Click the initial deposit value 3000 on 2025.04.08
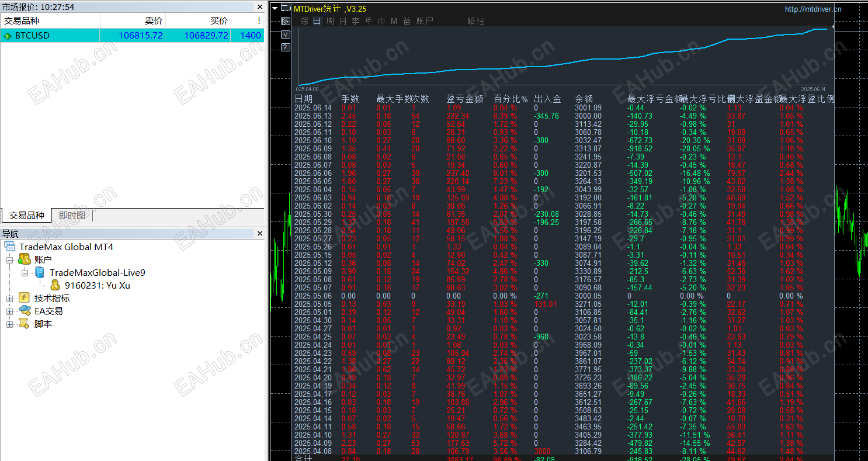Image resolution: width=868 pixels, height=461 pixels. tap(543, 451)
